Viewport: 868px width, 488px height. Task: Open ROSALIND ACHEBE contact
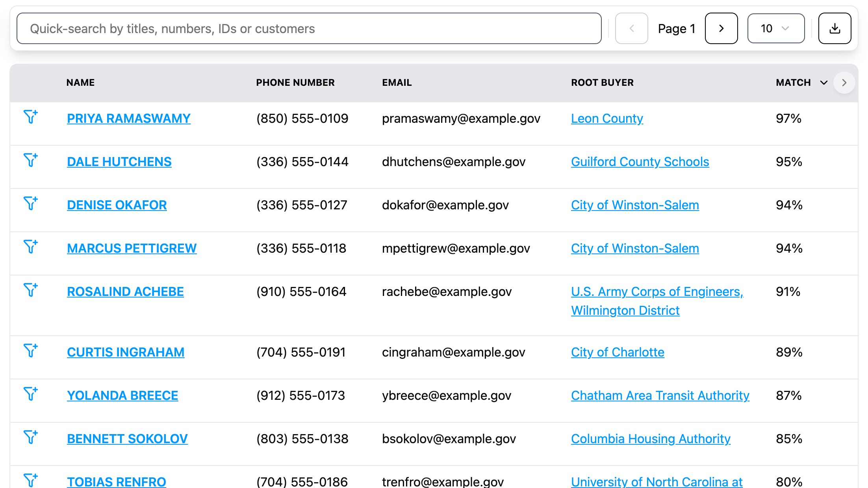coord(125,292)
